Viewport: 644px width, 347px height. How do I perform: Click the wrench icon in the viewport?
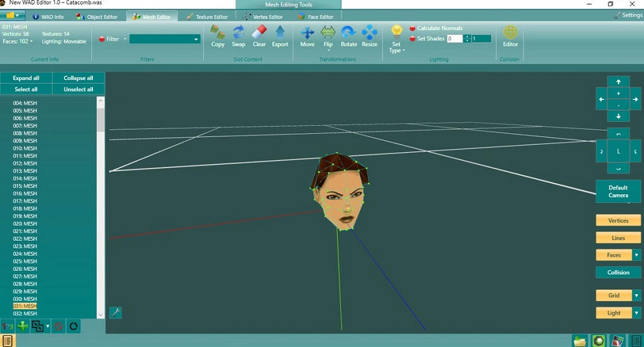pos(116,312)
